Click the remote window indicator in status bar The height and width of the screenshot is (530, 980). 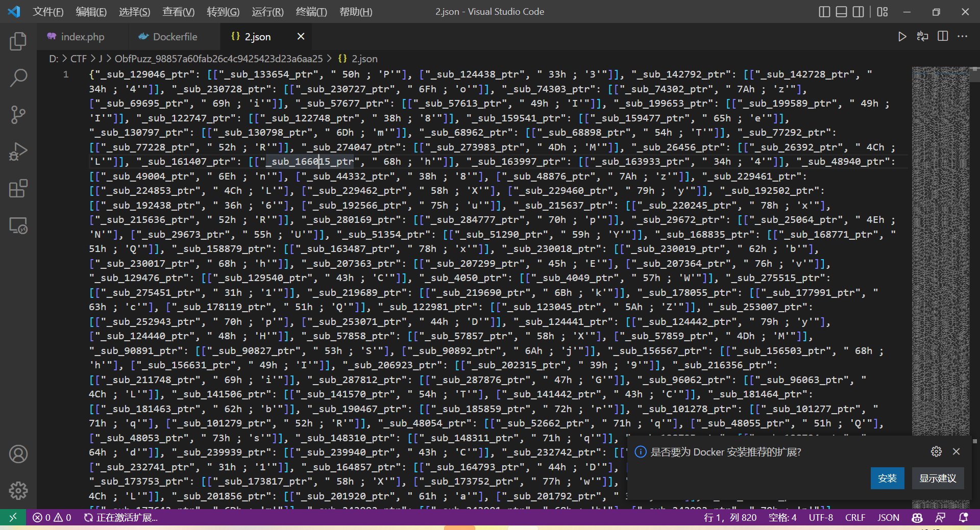point(13,517)
